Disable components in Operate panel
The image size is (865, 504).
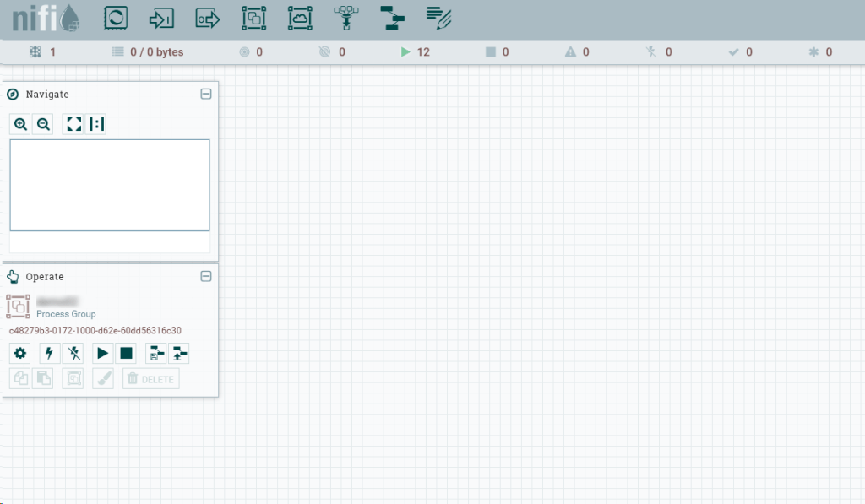click(73, 354)
